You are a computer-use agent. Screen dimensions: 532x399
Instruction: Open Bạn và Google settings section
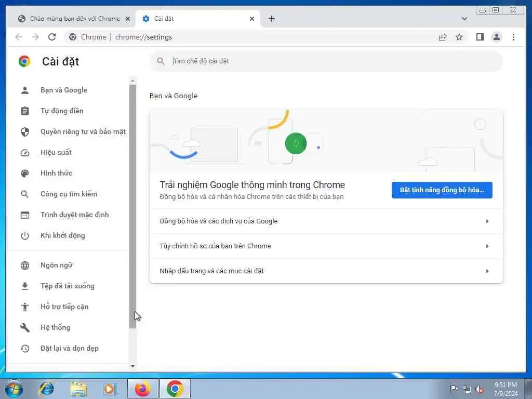(x=64, y=90)
